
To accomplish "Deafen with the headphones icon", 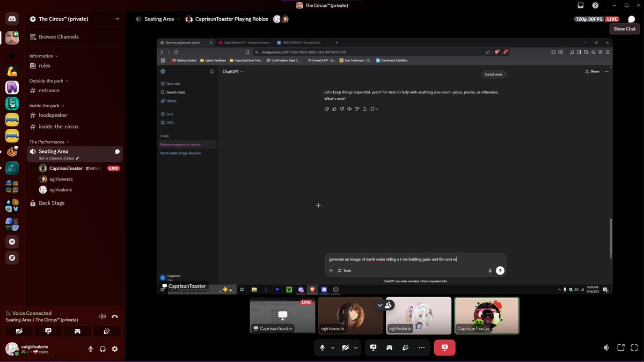I will point(103,349).
